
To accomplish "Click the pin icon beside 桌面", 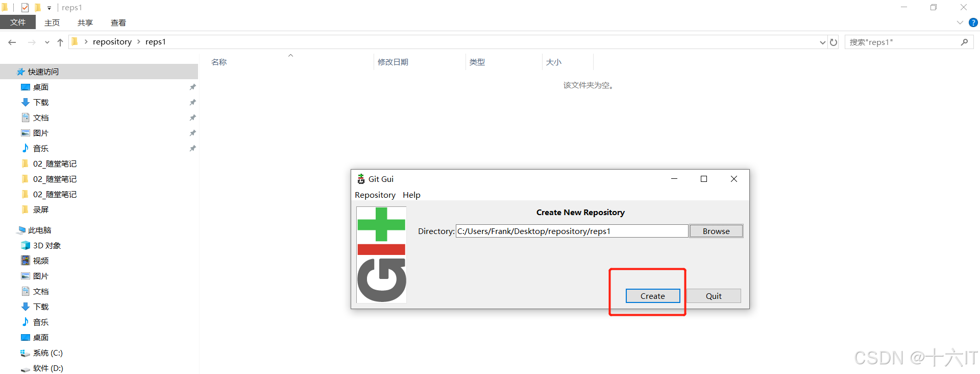I will click(x=192, y=87).
